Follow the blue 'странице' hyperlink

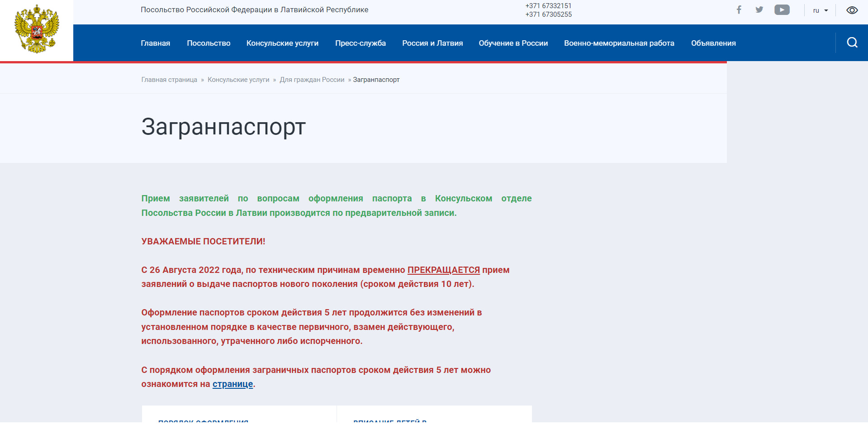[232, 384]
